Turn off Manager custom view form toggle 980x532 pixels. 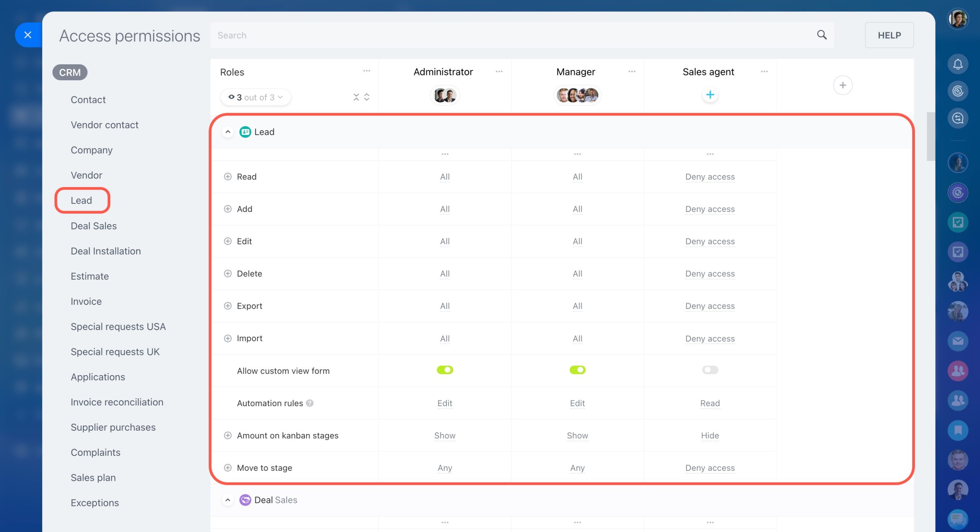(x=577, y=370)
